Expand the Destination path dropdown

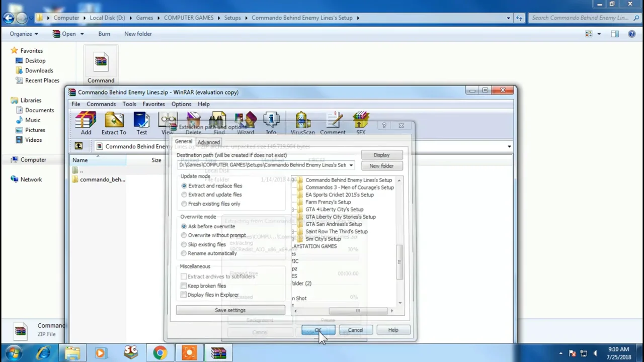[x=351, y=165]
